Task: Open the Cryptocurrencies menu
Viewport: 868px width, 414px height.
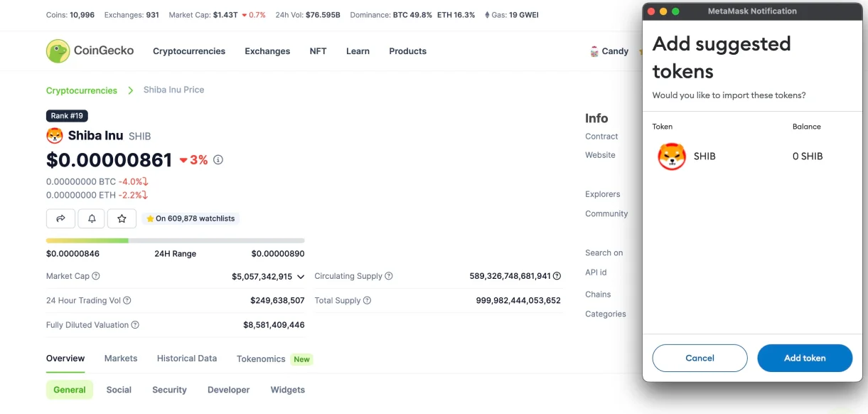Action: [189, 51]
